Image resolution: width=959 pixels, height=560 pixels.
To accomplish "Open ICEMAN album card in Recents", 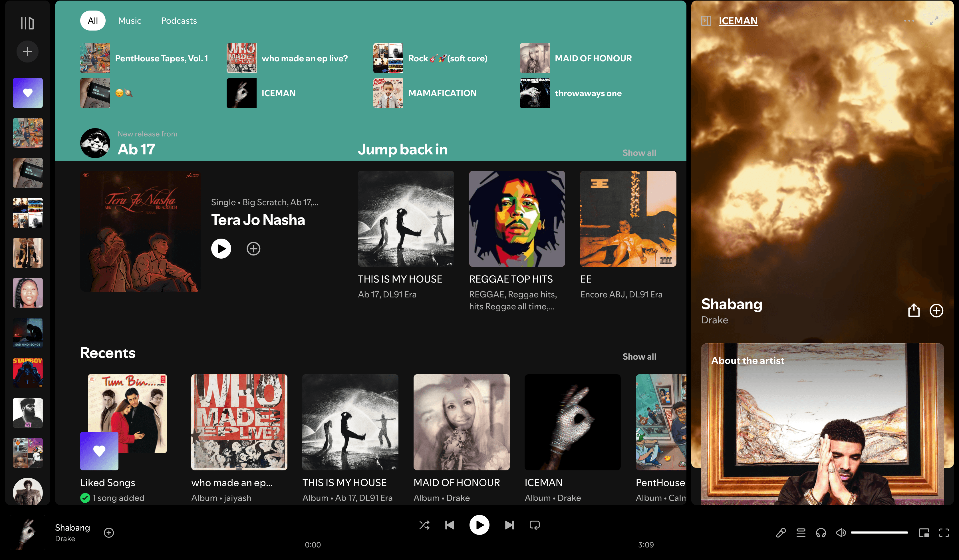I will click(572, 438).
